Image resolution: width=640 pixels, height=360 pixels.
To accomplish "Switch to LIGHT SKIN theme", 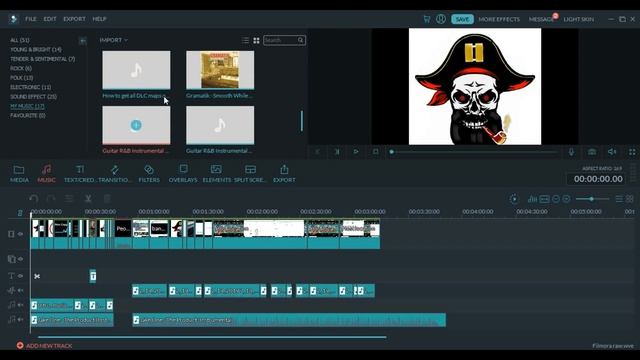I will click(579, 19).
